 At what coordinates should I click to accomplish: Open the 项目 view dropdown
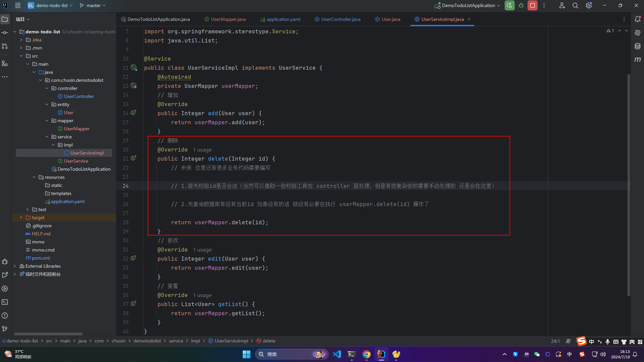pos(23,19)
